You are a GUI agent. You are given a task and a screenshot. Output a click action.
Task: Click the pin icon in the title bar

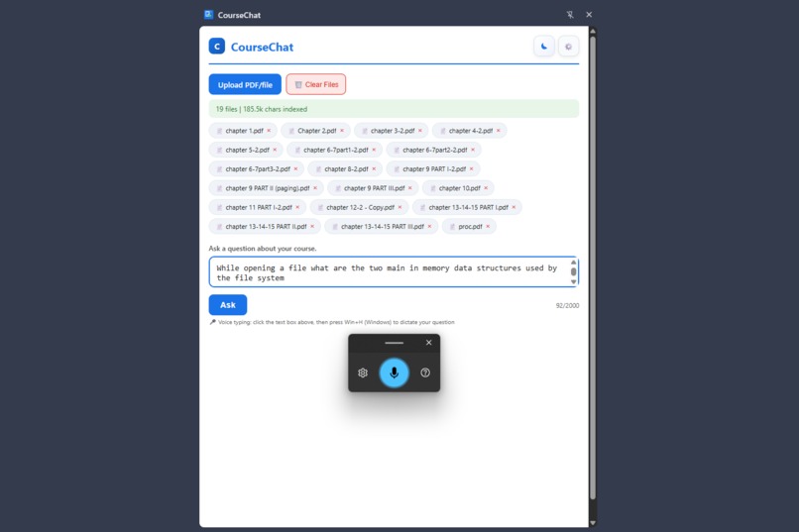[x=570, y=15]
